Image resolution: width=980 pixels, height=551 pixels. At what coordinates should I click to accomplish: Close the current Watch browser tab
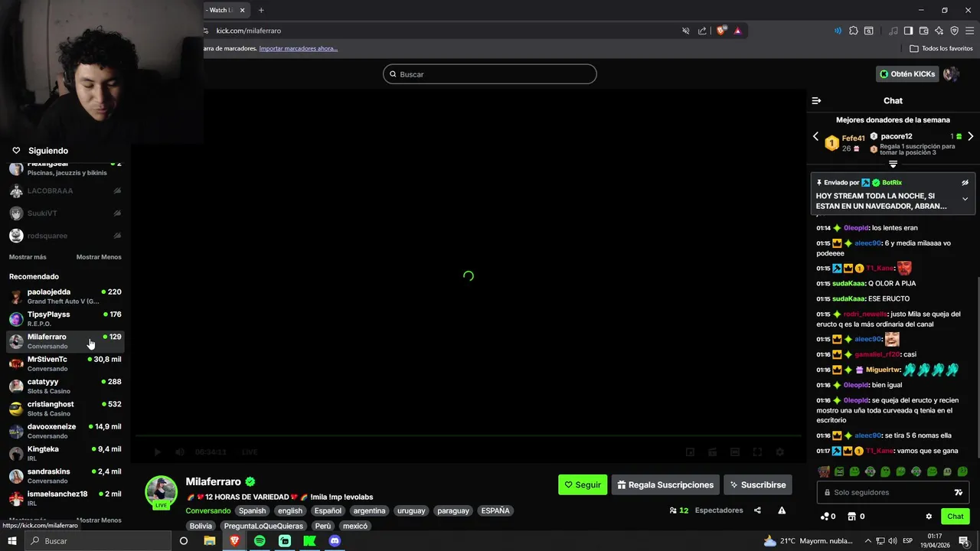tap(243, 10)
